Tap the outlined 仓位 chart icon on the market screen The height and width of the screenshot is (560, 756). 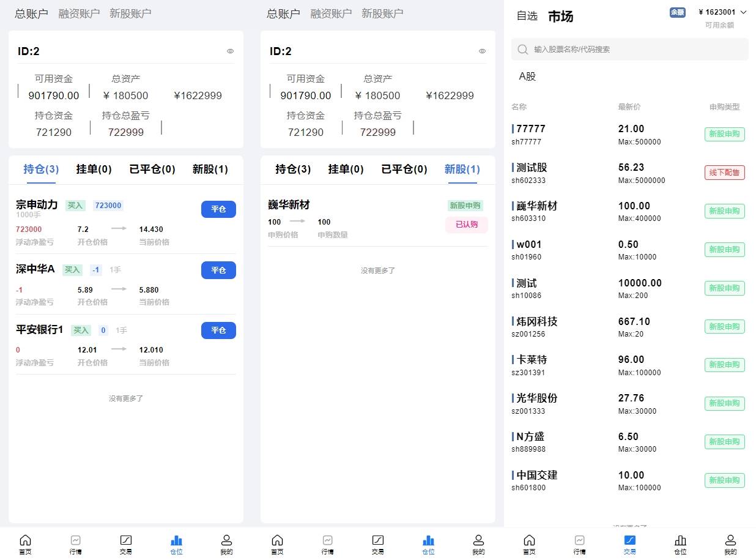point(680,540)
